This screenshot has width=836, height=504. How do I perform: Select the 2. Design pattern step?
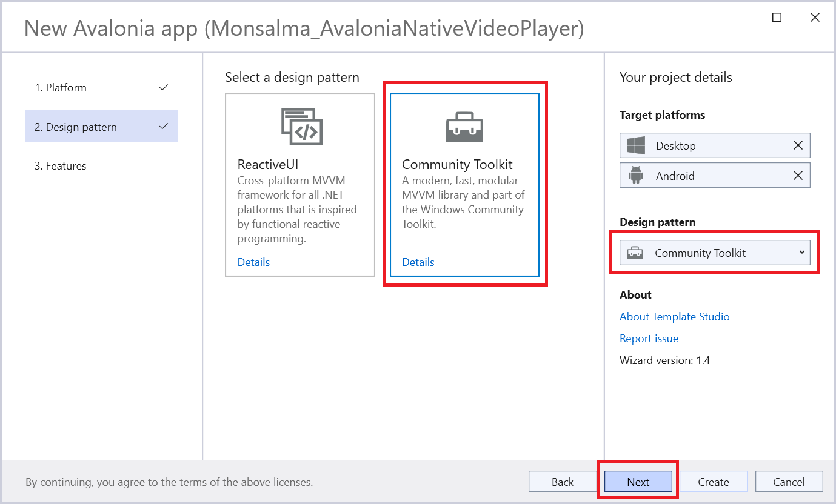click(x=102, y=127)
